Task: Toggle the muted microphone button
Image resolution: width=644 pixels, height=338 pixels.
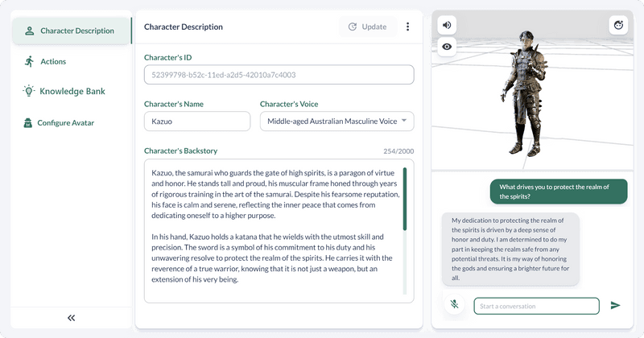Action: coord(454,305)
